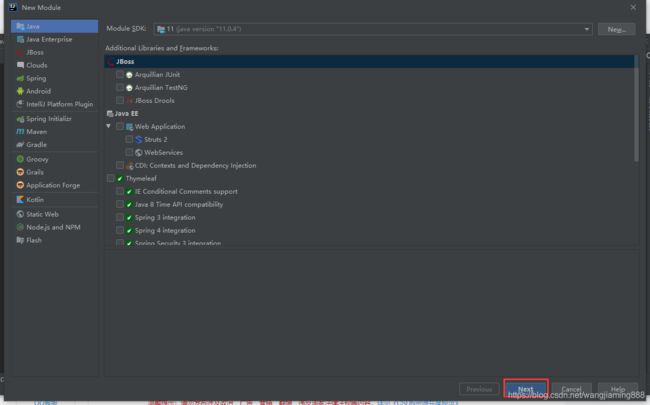Check the Spring 4 integration checkbox
This screenshot has width=650, height=405.
pyautogui.click(x=120, y=230)
